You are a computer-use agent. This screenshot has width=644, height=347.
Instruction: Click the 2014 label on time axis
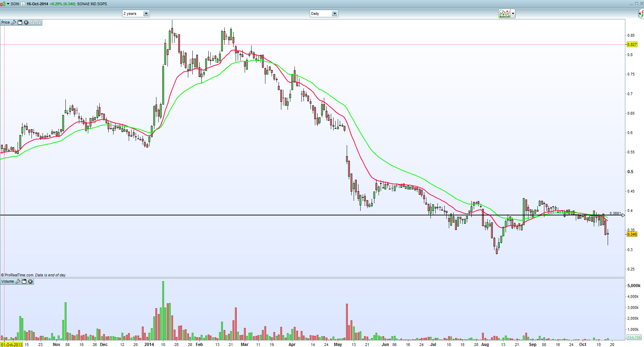(149, 345)
